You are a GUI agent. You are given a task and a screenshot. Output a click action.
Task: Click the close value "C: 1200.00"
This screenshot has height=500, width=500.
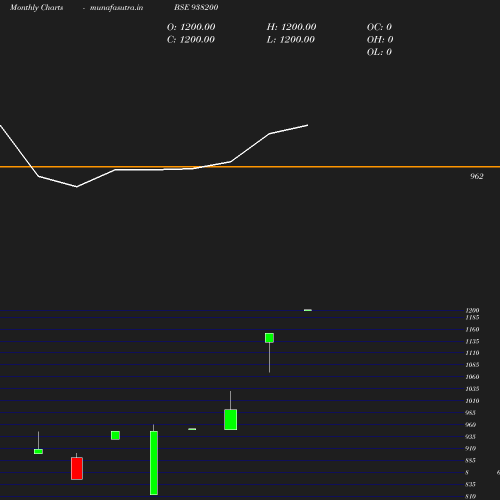(x=191, y=40)
